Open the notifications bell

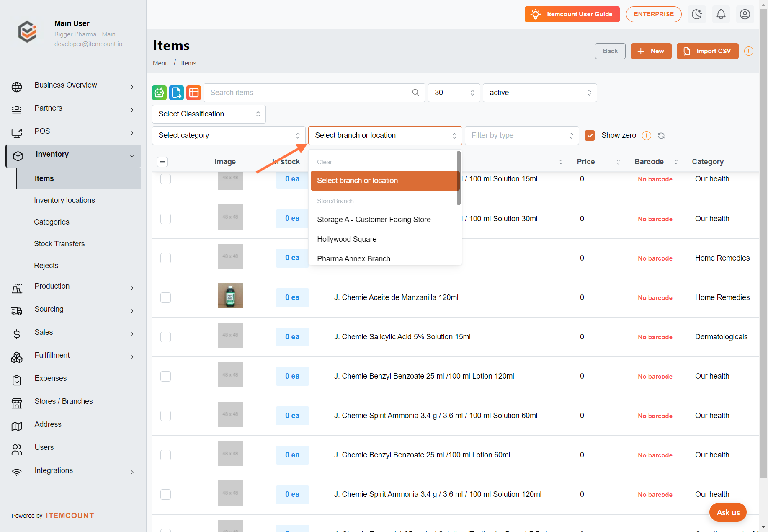point(721,14)
